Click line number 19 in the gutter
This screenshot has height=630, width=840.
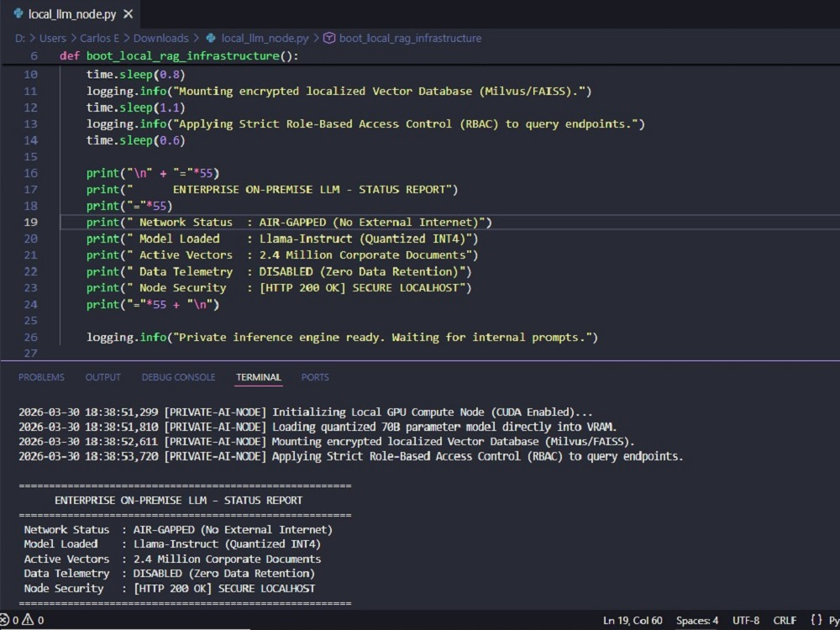tap(31, 223)
